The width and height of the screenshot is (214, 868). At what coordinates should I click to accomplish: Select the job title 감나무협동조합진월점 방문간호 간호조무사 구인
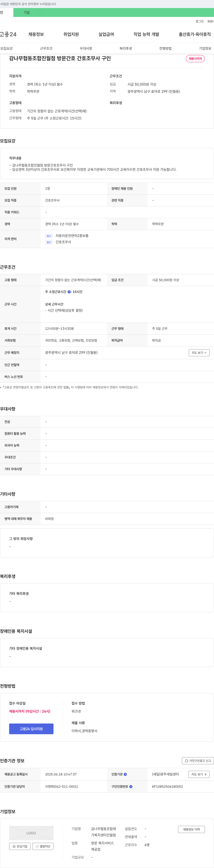60,58
